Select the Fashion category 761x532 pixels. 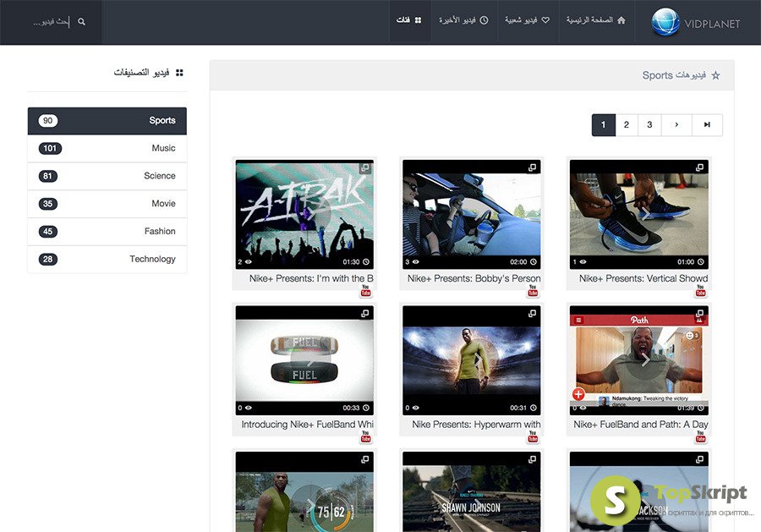pos(107,232)
